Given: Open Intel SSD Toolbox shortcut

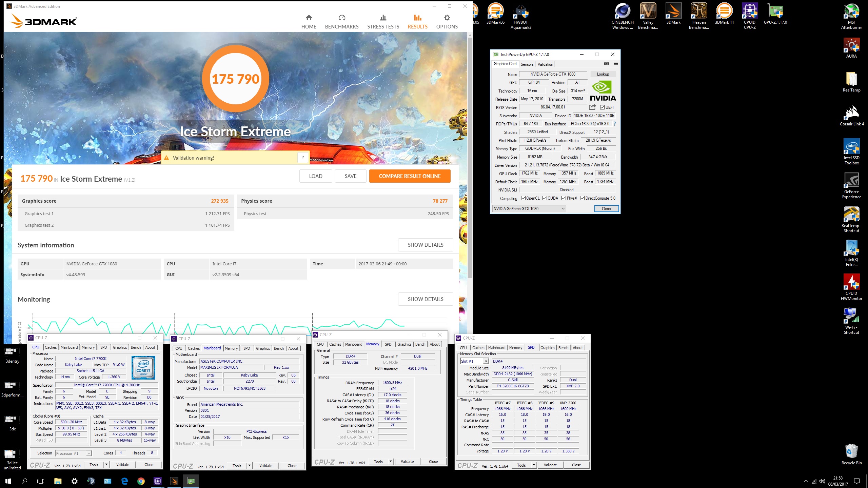Looking at the screenshot, I should [851, 151].
